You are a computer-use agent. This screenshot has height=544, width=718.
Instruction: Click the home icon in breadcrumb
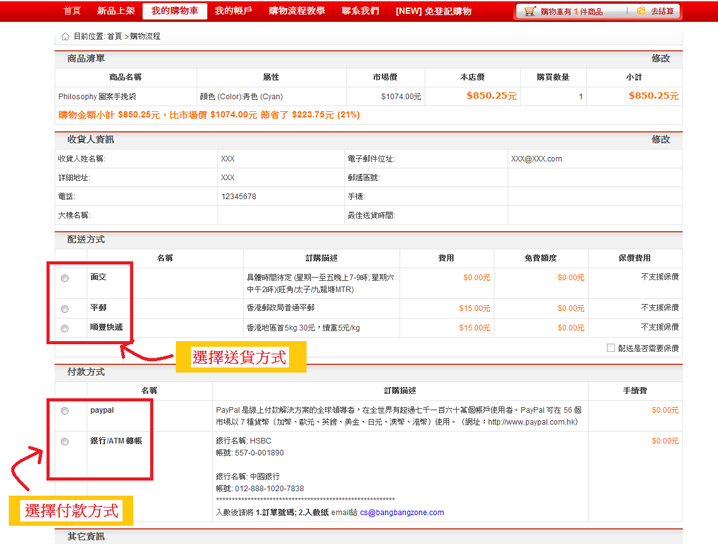(65, 36)
